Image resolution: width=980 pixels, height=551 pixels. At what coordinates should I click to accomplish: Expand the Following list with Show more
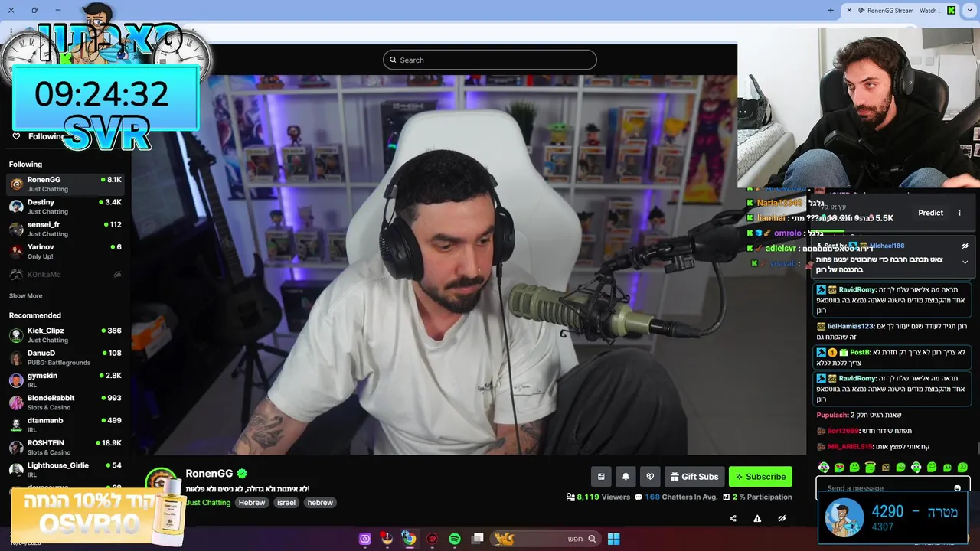click(x=25, y=295)
